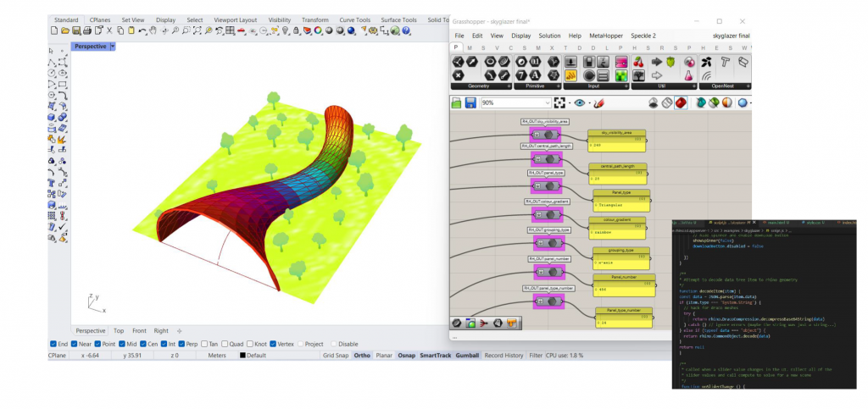868x409 pixels.
Task: Click the Print icon in Rhino toolbar
Action: (87, 31)
